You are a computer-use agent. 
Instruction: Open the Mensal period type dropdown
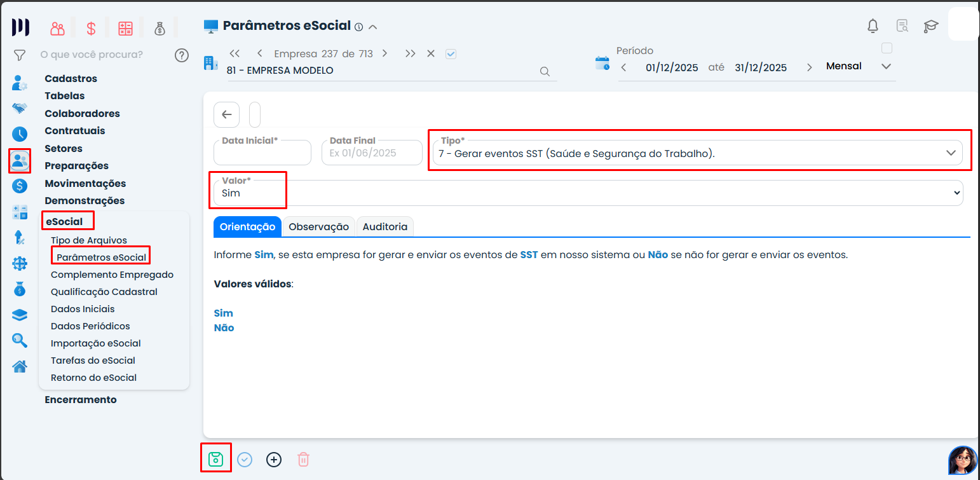(x=859, y=66)
